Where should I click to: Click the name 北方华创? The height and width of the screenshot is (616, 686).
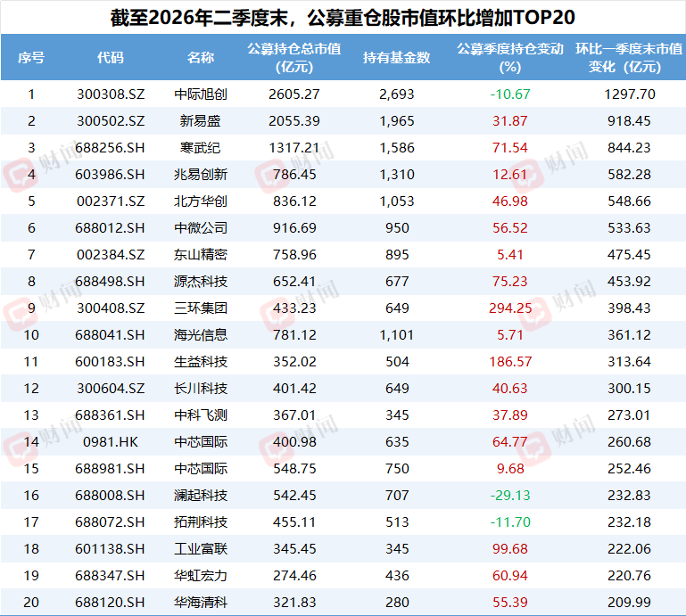point(201,201)
